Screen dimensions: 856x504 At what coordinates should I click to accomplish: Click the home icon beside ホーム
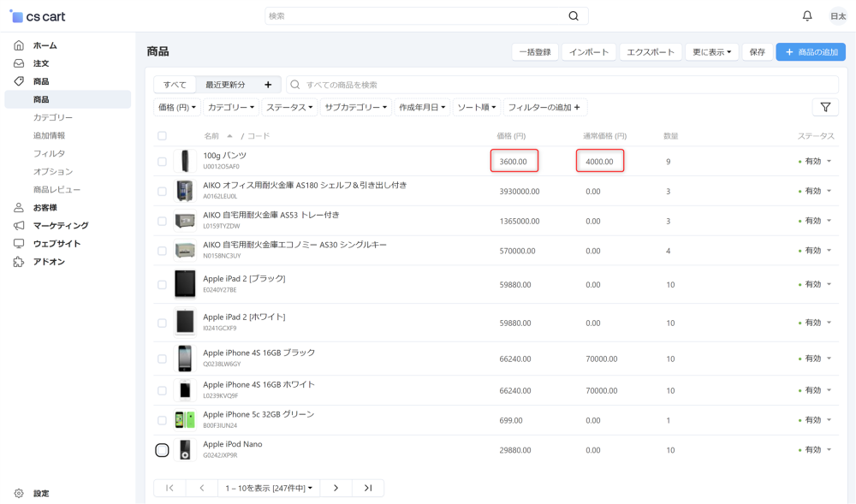[x=19, y=45]
